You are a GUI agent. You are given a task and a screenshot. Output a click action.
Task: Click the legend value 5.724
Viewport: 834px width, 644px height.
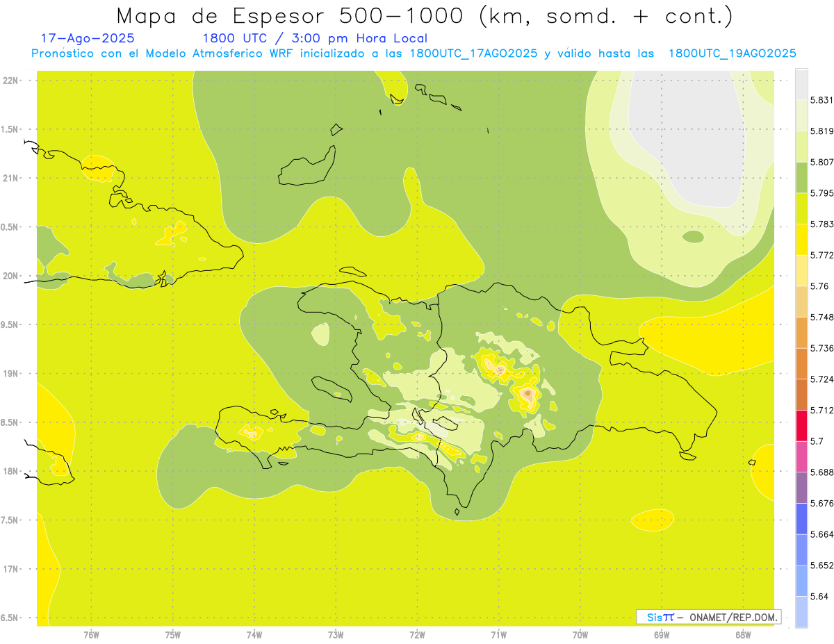tap(822, 379)
